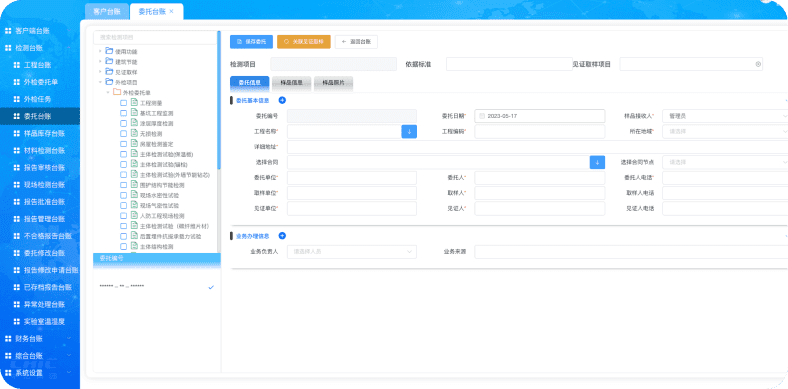Check the 人防工程现场检测 checkbox

click(x=124, y=216)
